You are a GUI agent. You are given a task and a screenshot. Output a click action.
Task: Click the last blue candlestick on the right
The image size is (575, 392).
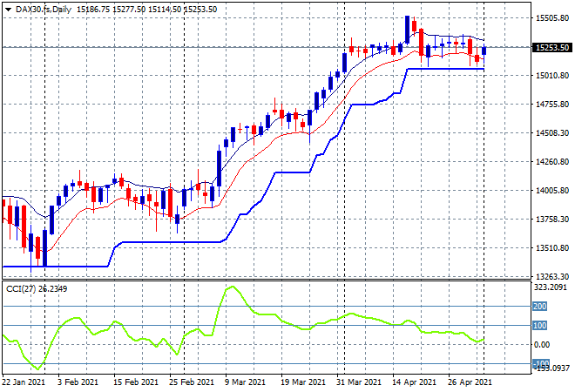pyautogui.click(x=484, y=52)
